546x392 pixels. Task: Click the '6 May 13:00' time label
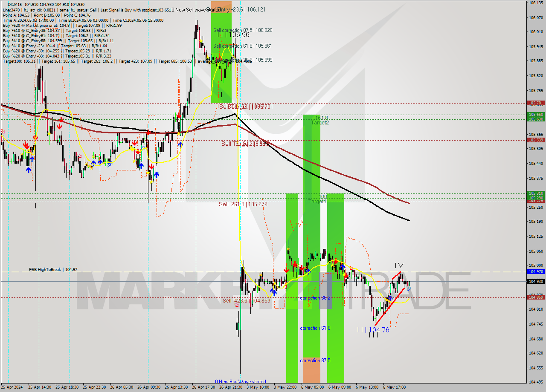tap(367, 387)
